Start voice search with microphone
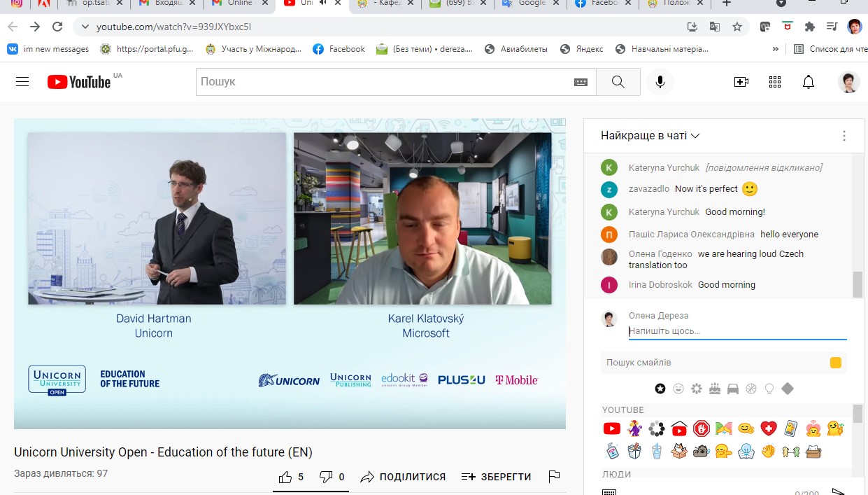 tap(660, 82)
